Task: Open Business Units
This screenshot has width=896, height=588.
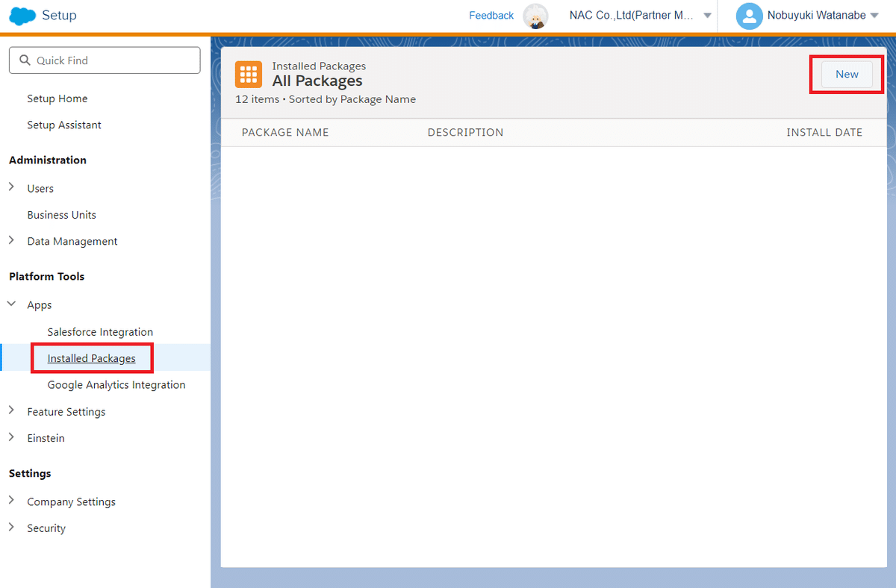Action: (x=62, y=215)
